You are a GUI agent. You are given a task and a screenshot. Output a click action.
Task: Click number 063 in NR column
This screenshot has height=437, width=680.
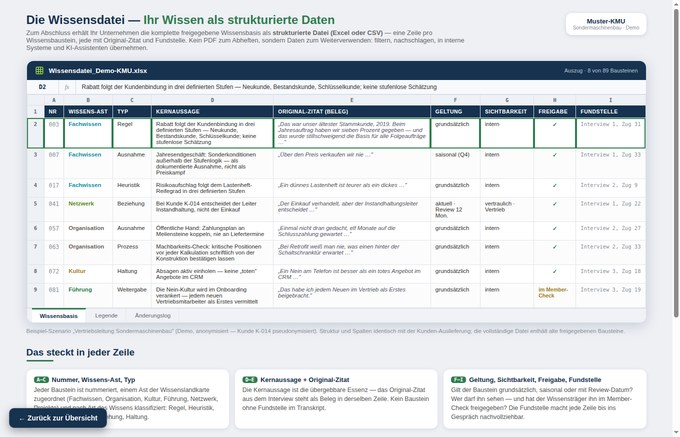click(x=54, y=247)
